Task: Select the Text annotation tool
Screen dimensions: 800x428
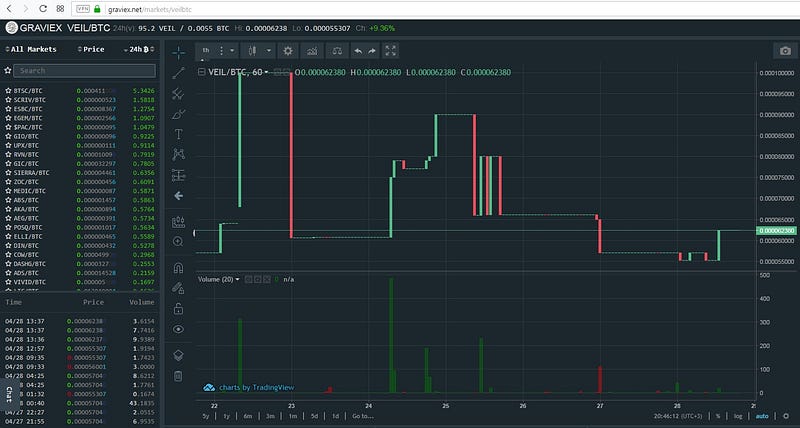Action: [179, 134]
